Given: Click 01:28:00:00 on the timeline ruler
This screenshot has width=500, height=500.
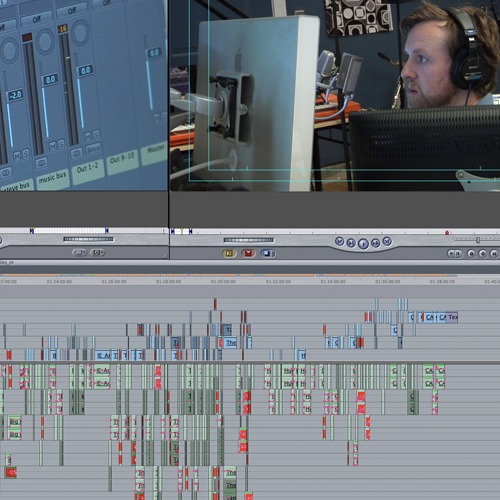Looking at the screenshot, I should point(169,282).
